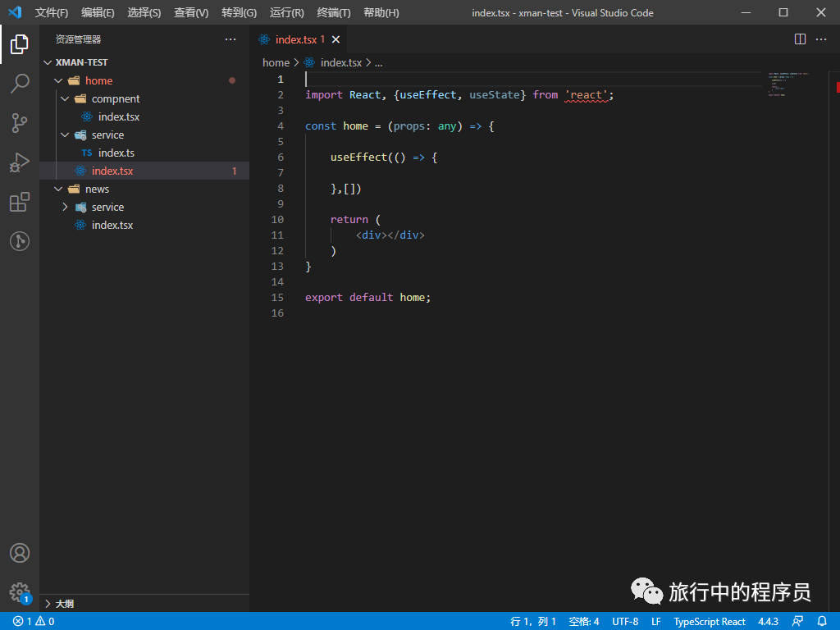Click line number 4 in the gutter
840x630 pixels.
[x=281, y=126]
